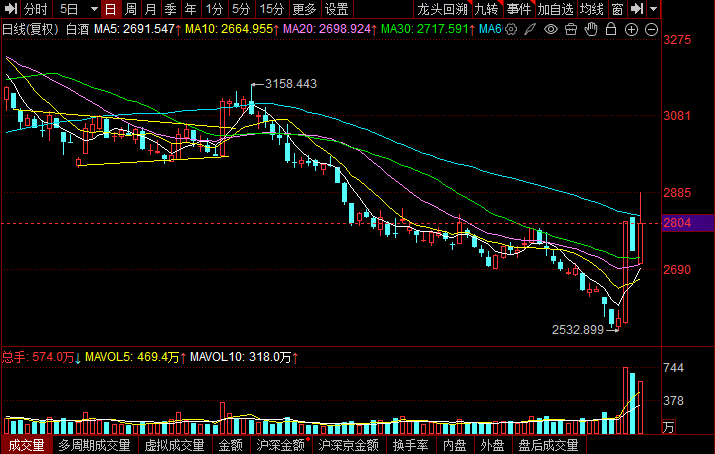
Task: Toggle the eye visibility icon on chart toolbar
Action: pyautogui.click(x=551, y=30)
